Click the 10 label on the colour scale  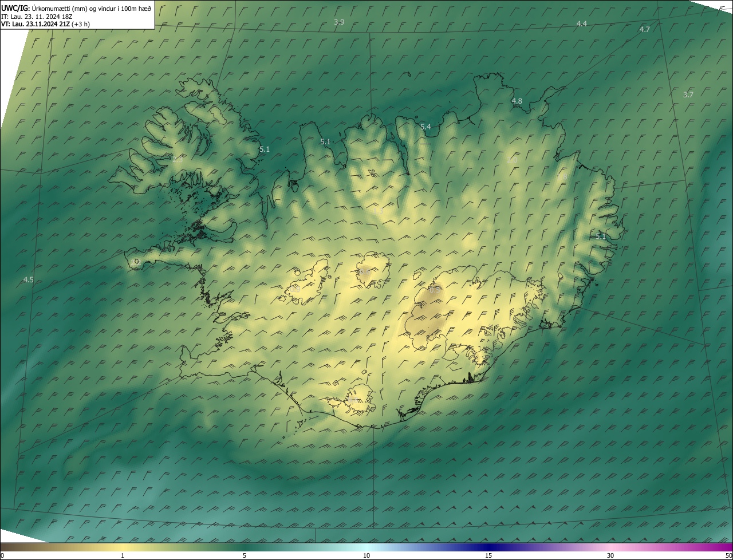pos(366,555)
